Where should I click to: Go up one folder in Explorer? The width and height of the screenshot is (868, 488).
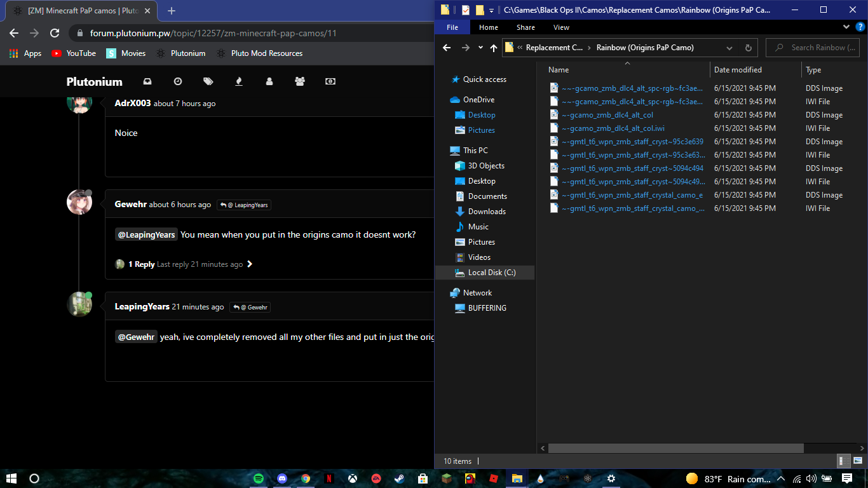pos(494,48)
